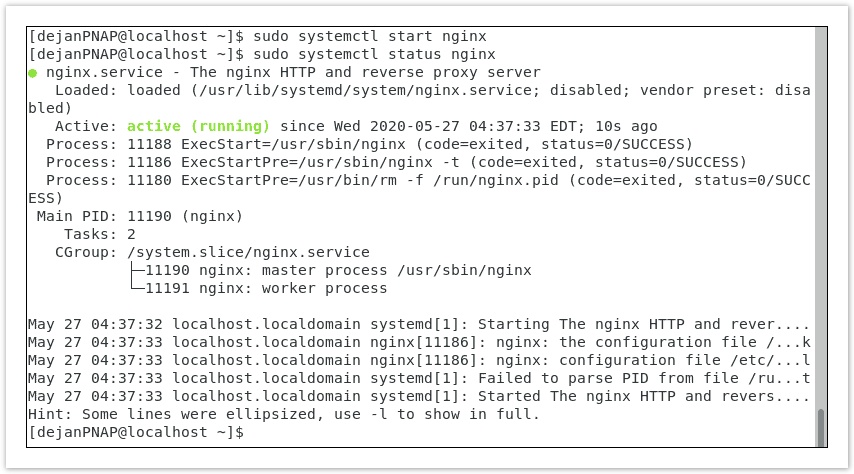Click the "11191 nginx: worker process" tree entry

pos(266,288)
